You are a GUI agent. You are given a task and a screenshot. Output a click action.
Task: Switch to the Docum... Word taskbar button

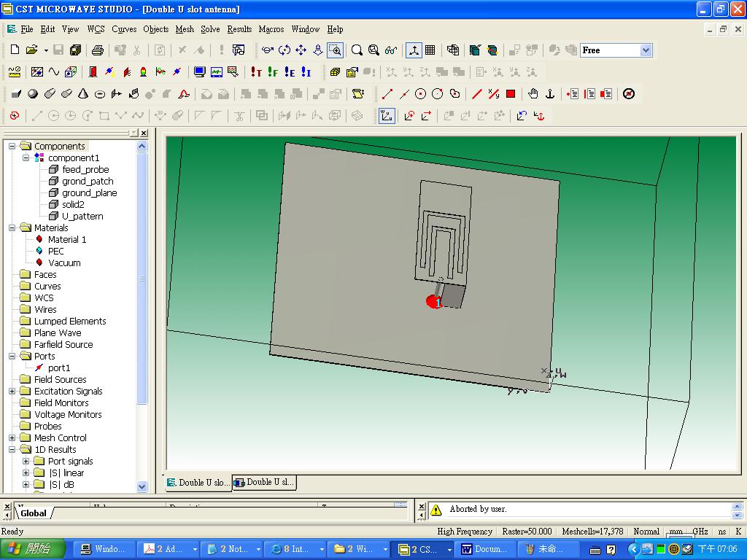click(484, 549)
